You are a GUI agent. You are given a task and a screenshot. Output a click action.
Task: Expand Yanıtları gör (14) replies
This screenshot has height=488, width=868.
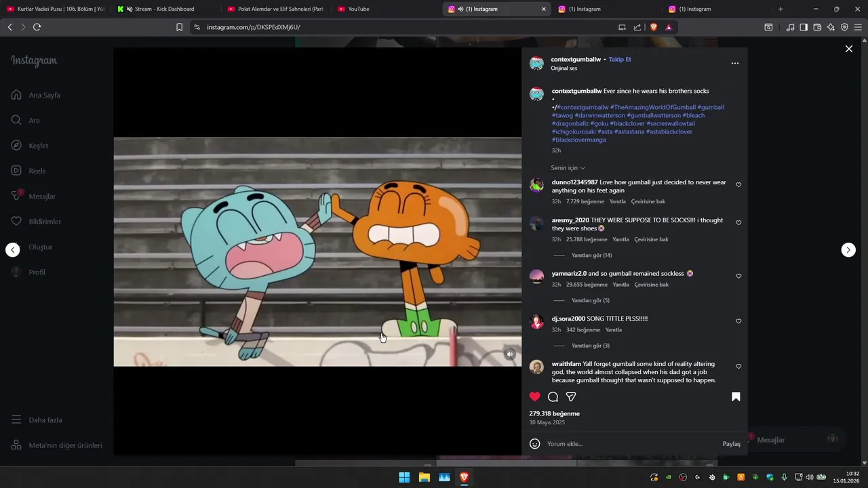point(591,256)
